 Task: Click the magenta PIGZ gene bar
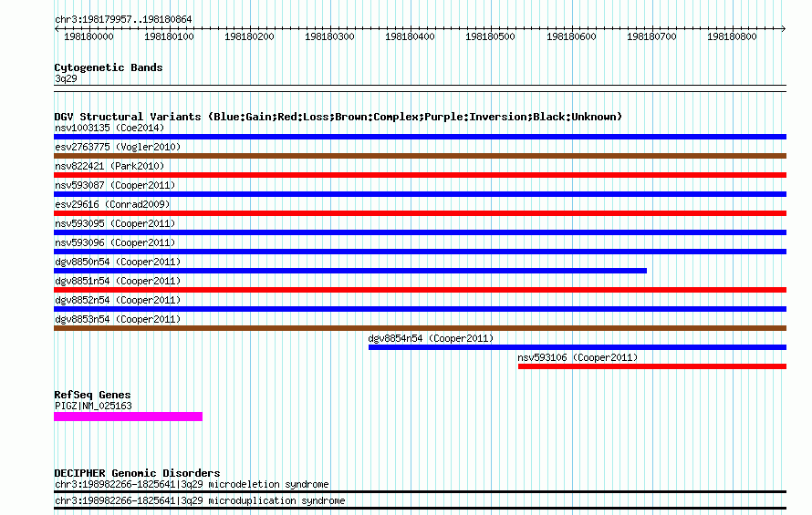pos(128,417)
